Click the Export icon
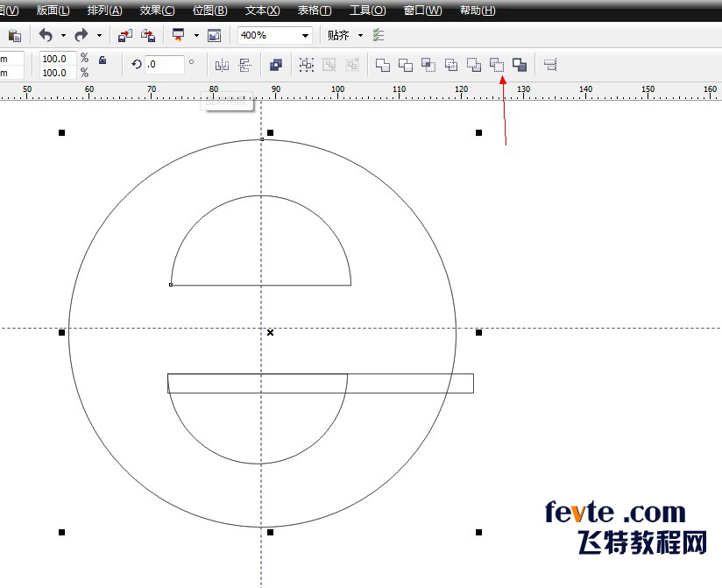The height and width of the screenshot is (588, 722). click(x=148, y=36)
